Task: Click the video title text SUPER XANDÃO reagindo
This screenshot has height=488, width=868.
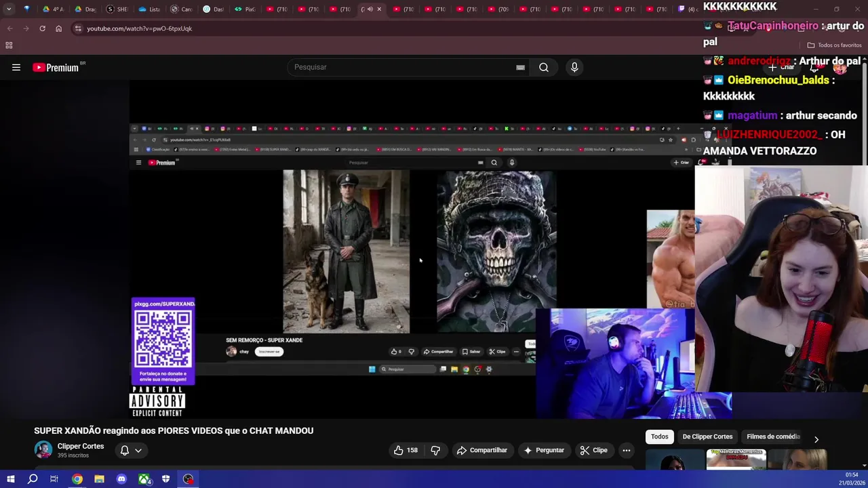Action: [x=174, y=430]
